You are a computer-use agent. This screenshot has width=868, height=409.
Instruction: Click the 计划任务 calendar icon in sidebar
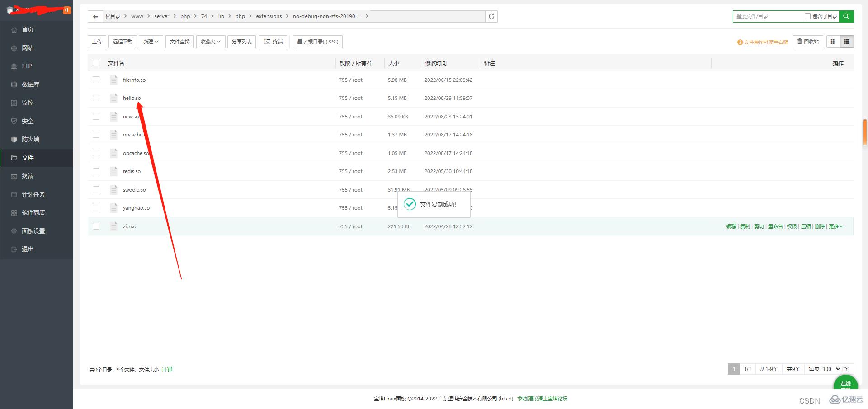pyautogui.click(x=14, y=194)
